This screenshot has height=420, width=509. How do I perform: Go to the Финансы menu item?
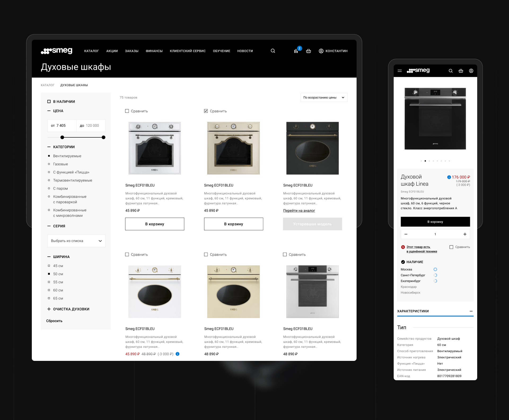(154, 51)
